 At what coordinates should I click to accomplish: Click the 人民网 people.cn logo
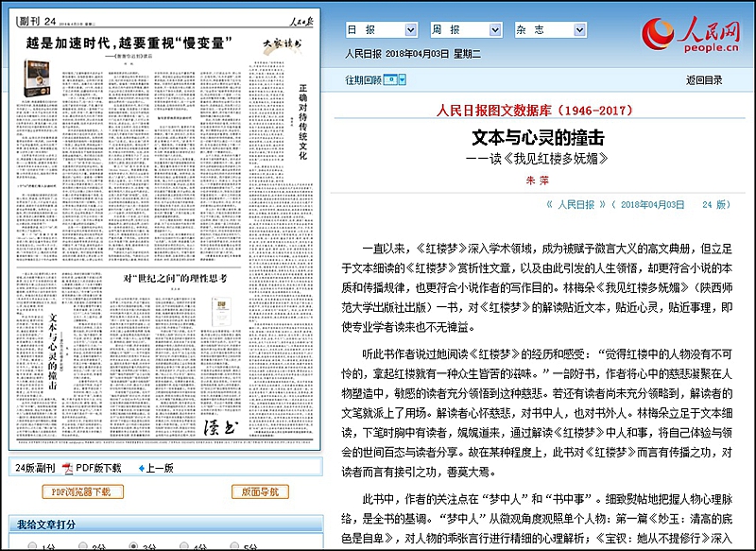tap(691, 34)
